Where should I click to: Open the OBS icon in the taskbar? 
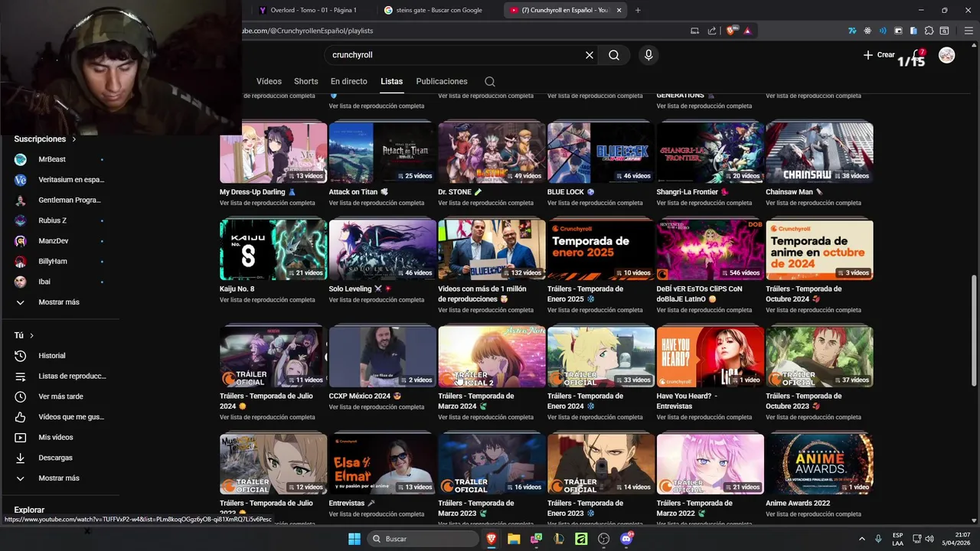pyautogui.click(x=604, y=539)
